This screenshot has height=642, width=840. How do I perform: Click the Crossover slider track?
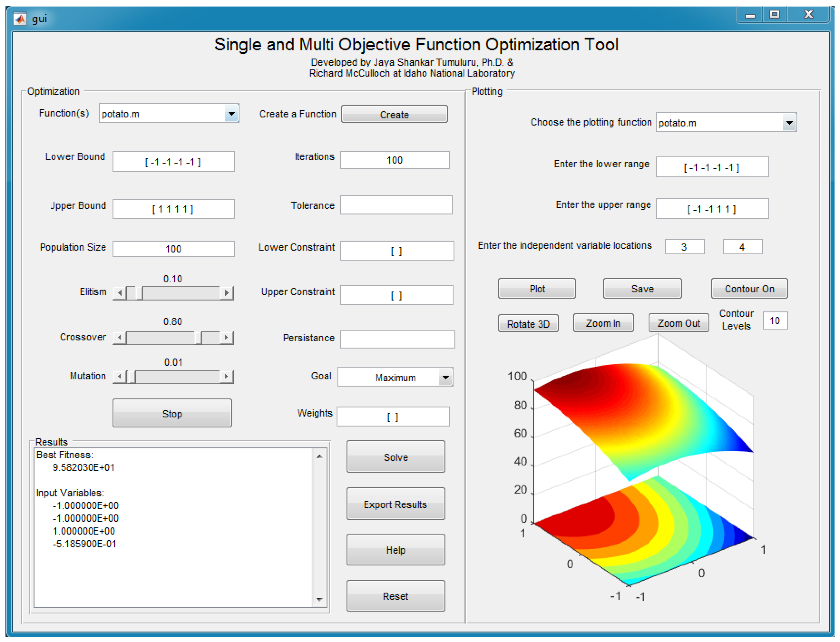tap(161, 338)
